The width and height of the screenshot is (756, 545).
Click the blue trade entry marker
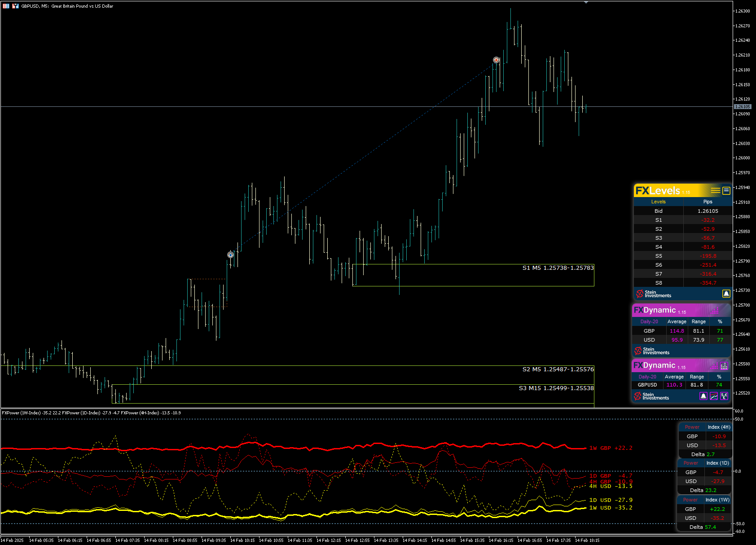tap(230, 255)
